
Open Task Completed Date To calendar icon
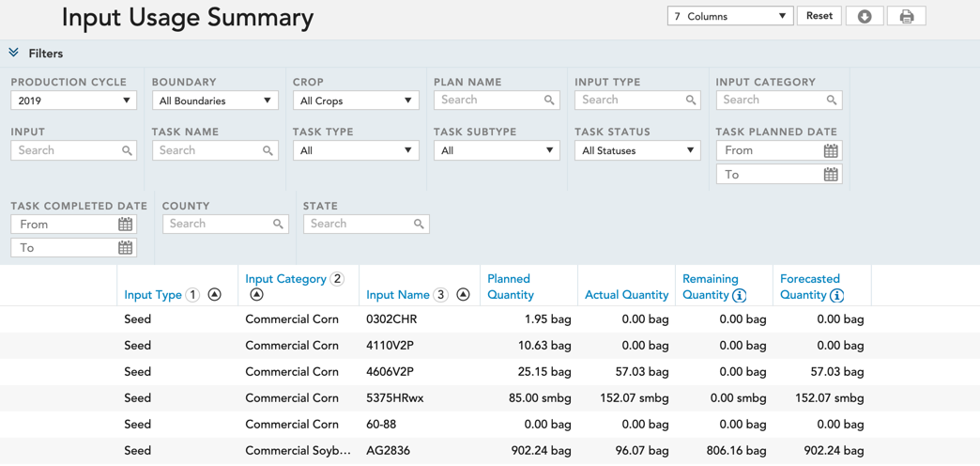pyautogui.click(x=125, y=248)
